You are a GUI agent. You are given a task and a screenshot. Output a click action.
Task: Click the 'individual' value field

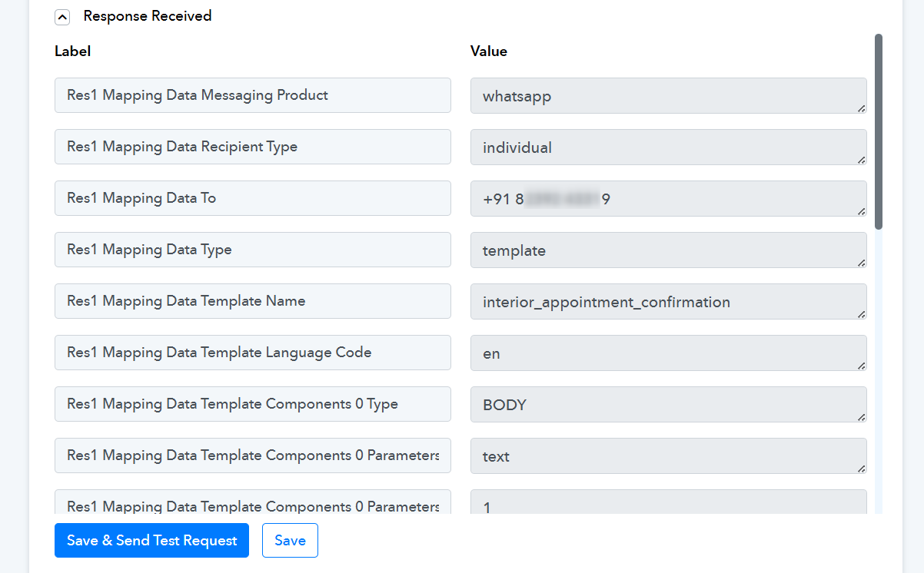pyautogui.click(x=669, y=147)
